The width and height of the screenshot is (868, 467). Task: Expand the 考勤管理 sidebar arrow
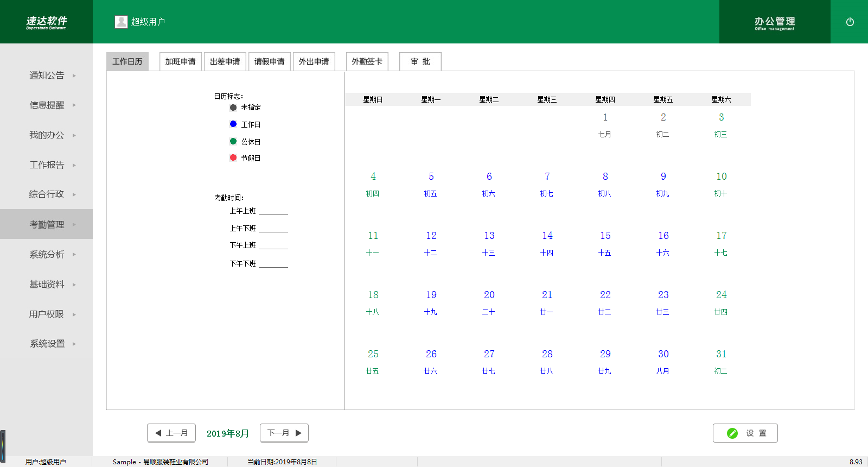[74, 224]
